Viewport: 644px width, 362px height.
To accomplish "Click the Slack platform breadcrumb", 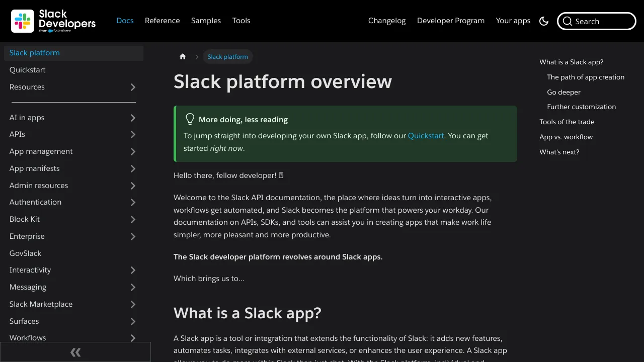I will 228,57.
